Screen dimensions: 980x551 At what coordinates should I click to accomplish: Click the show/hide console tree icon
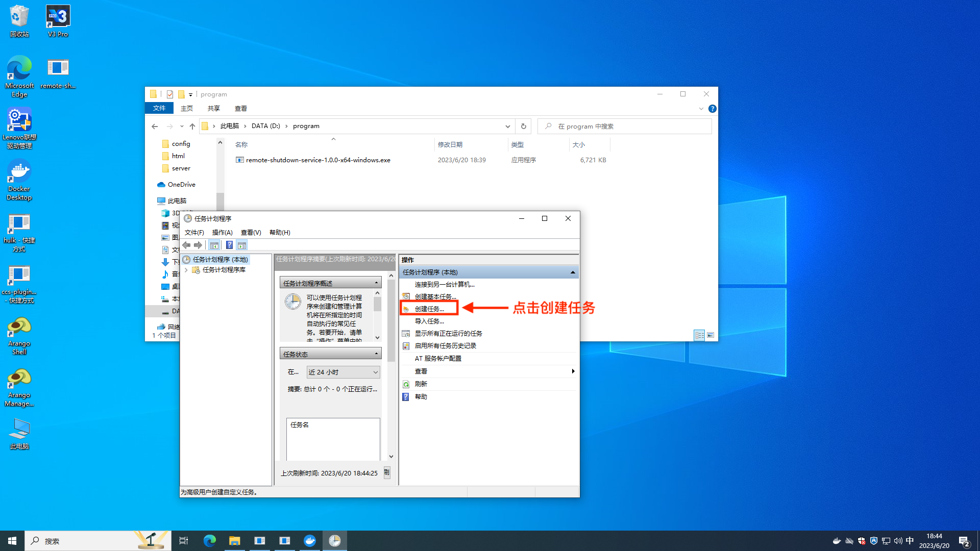(214, 245)
